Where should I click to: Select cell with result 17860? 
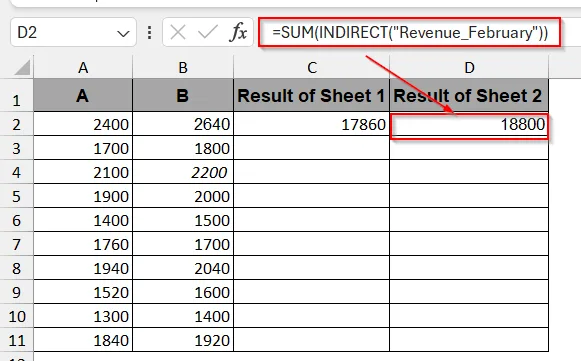tap(312, 124)
